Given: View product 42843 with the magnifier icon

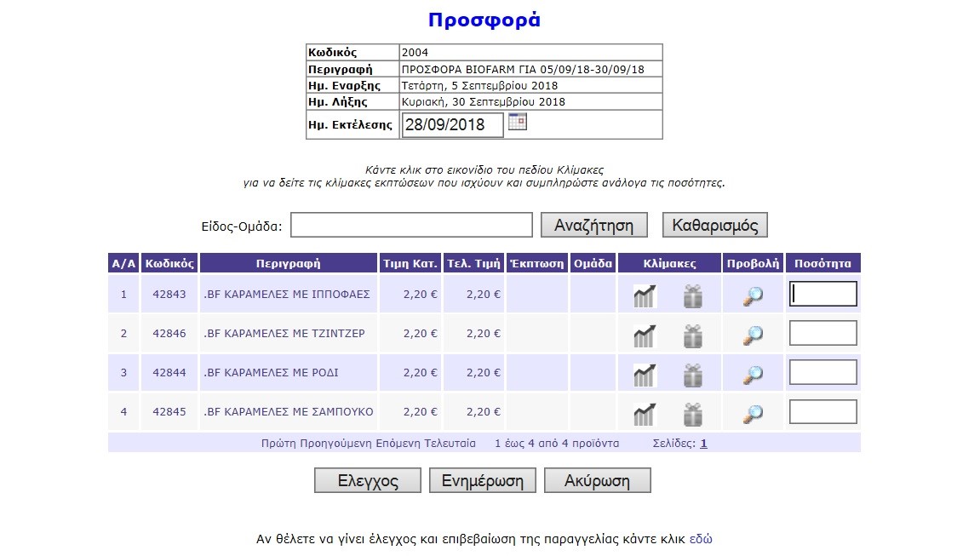Looking at the screenshot, I should pyautogui.click(x=754, y=296).
